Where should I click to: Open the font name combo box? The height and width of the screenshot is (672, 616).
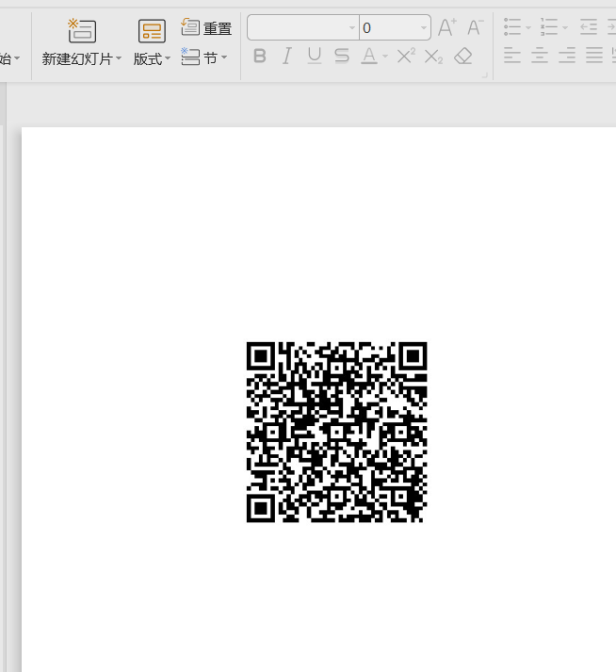[303, 28]
